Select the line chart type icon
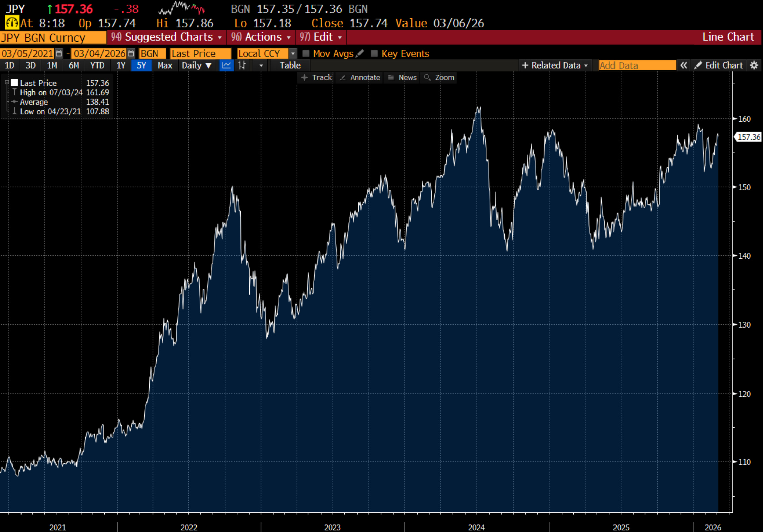The width and height of the screenshot is (763, 532). [226, 65]
